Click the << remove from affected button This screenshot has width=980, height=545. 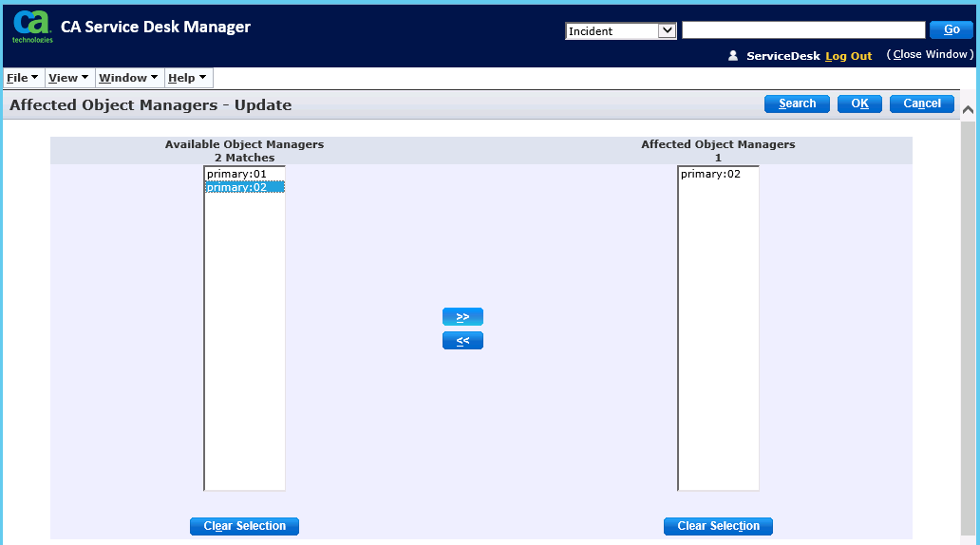[462, 341]
